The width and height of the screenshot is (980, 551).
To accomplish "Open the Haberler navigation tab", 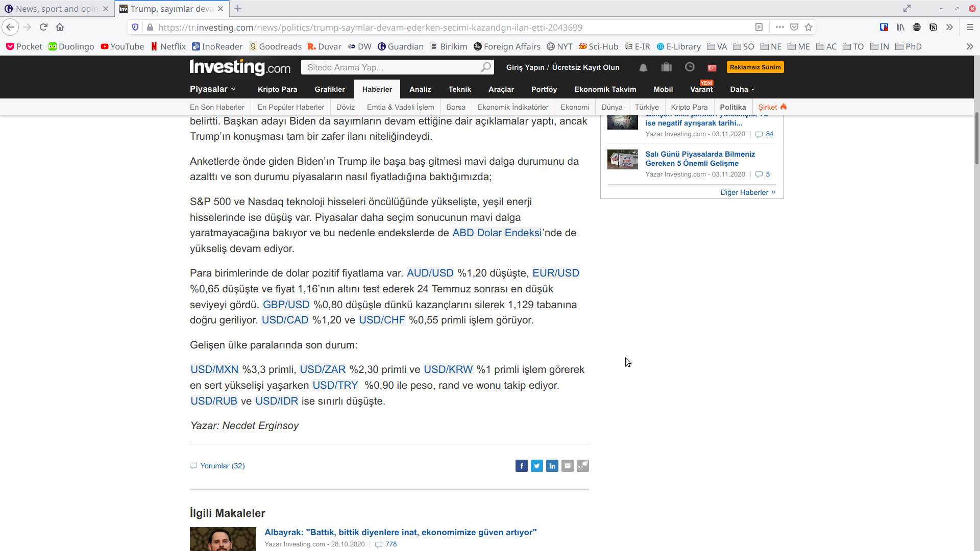I will [377, 89].
